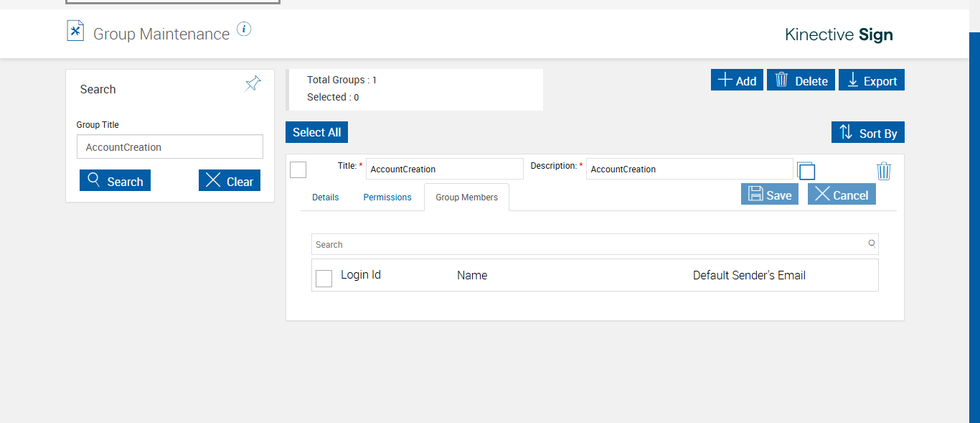Tick the AccountCreation group checkbox

(x=298, y=169)
